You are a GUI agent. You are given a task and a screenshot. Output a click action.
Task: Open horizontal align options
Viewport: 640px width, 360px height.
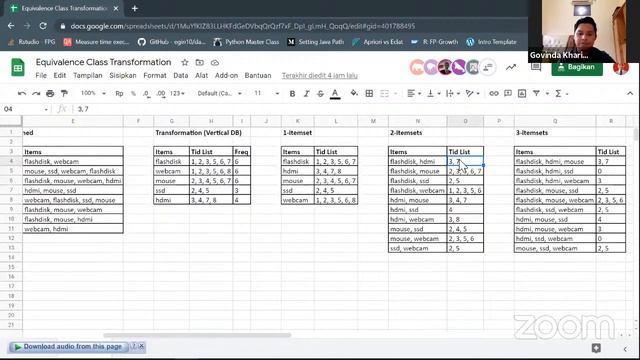click(x=413, y=93)
